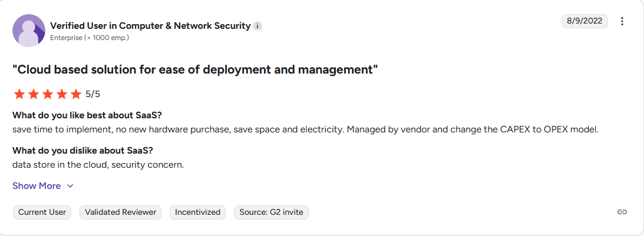Click the 5/5 rating score text
The height and width of the screenshot is (236, 644).
tap(93, 94)
